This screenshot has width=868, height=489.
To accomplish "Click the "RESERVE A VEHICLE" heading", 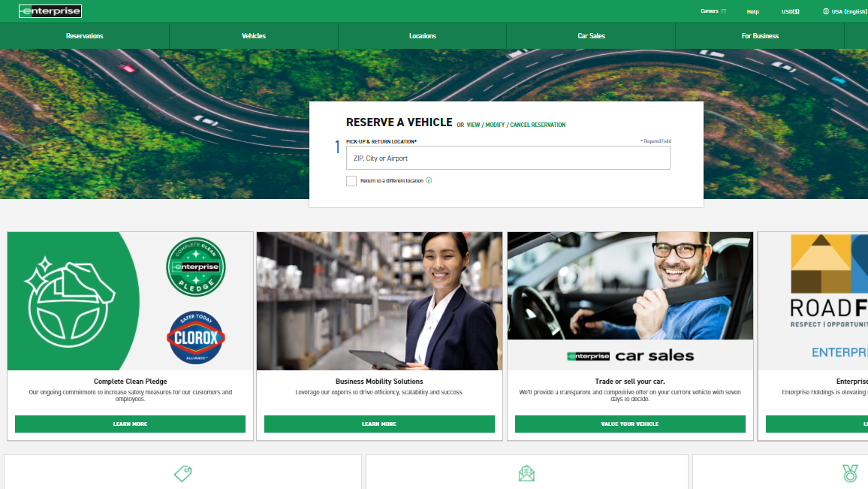I will click(399, 122).
